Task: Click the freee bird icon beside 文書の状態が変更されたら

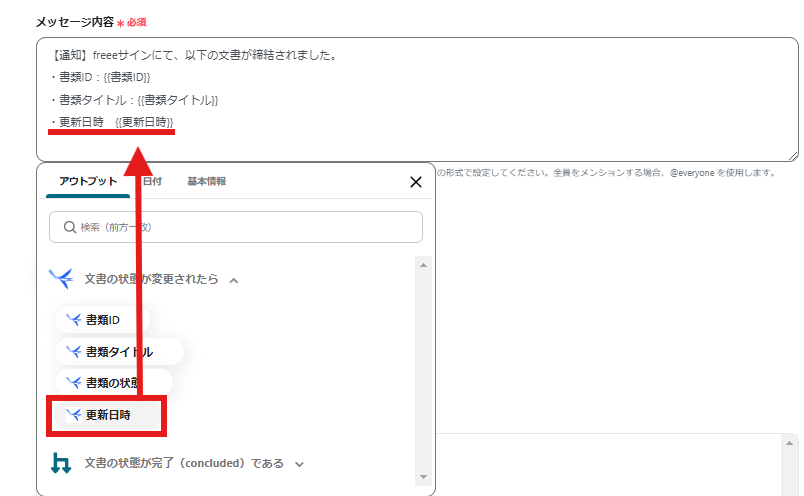Action: pyautogui.click(x=62, y=279)
